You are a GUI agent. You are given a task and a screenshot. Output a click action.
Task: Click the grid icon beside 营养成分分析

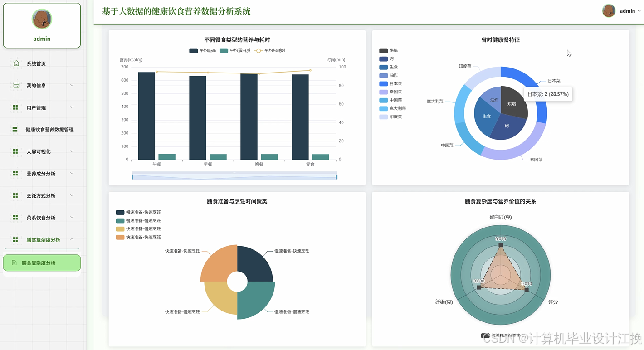pos(15,174)
